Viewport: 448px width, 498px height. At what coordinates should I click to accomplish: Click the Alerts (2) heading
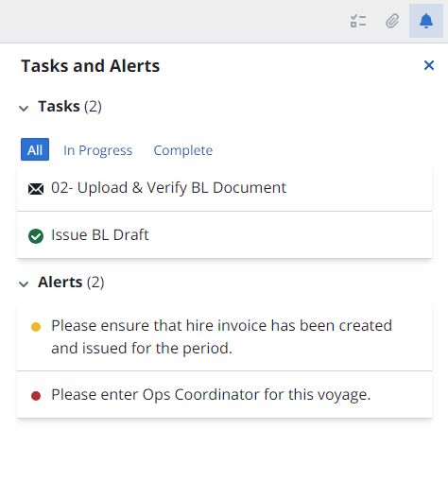click(71, 282)
